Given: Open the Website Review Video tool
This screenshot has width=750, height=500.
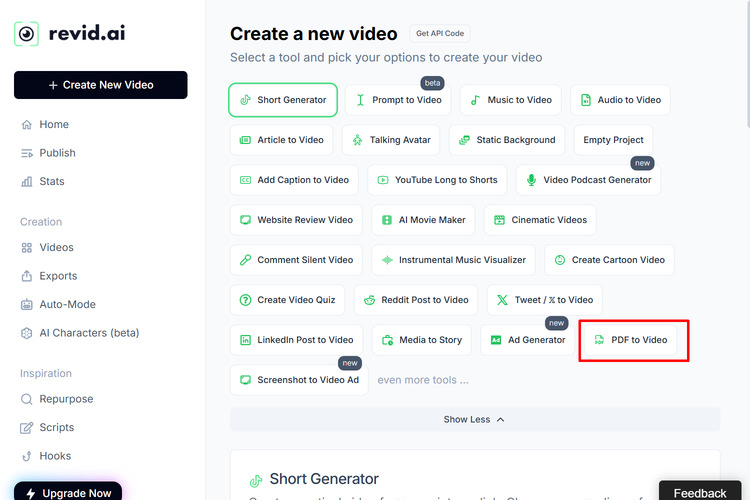Looking at the screenshot, I should [296, 220].
